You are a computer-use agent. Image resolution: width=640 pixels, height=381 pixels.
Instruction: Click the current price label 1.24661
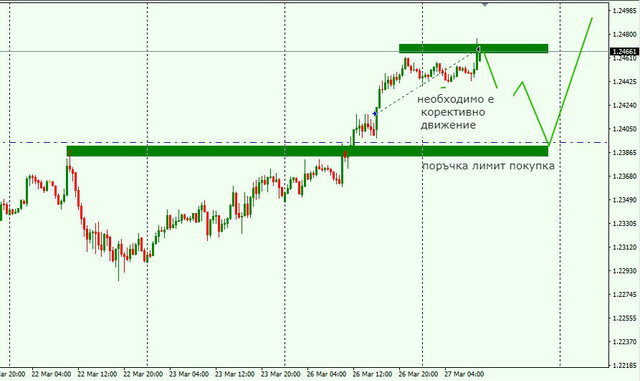pyautogui.click(x=623, y=51)
